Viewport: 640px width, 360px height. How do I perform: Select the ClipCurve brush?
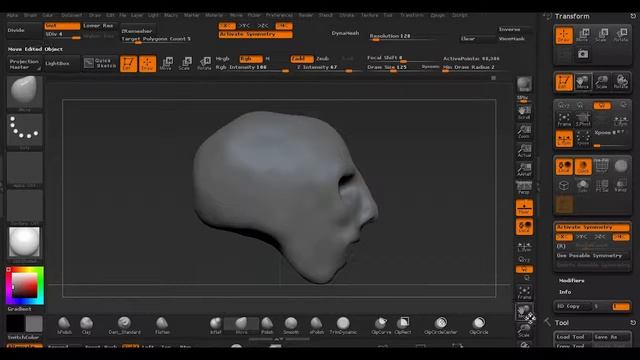tap(381, 326)
